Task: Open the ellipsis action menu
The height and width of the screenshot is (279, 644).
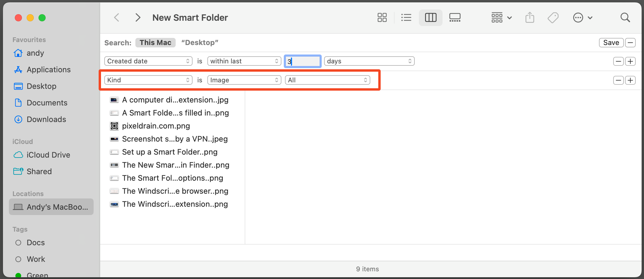Action: [582, 17]
